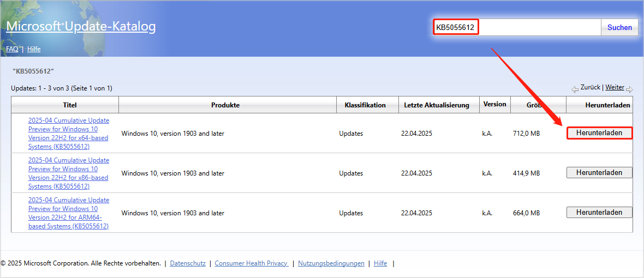Click the Suchen search button
644x278 pixels.
(x=620, y=27)
